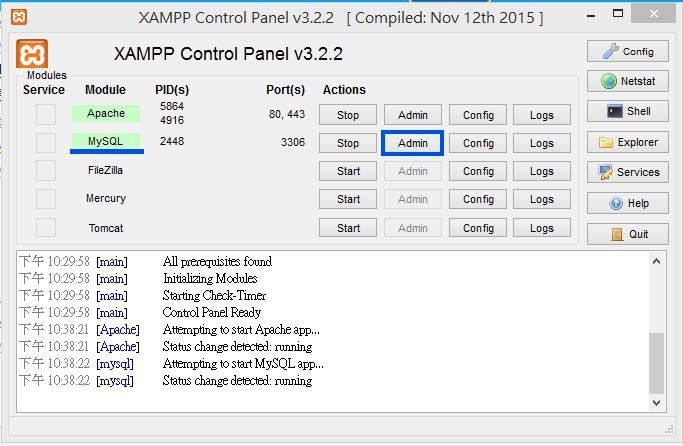The width and height of the screenshot is (683, 446).
Task: Open Explorer folder button
Action: tap(628, 142)
